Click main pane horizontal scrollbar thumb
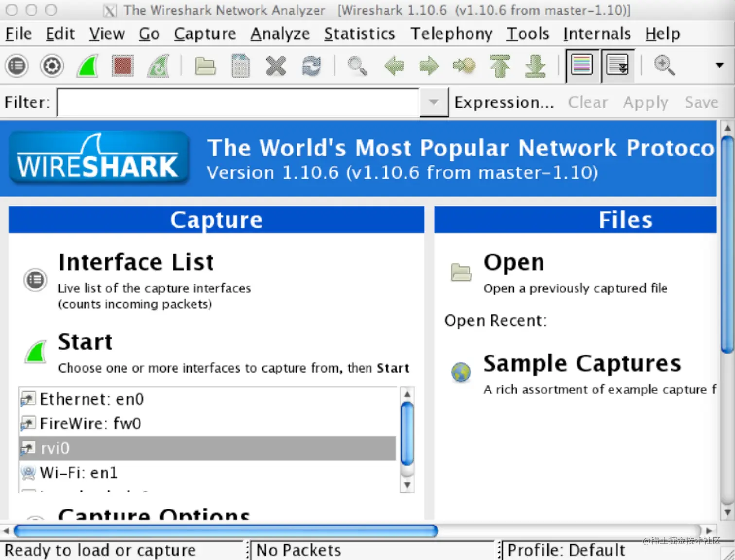735x560 pixels. pos(226,531)
